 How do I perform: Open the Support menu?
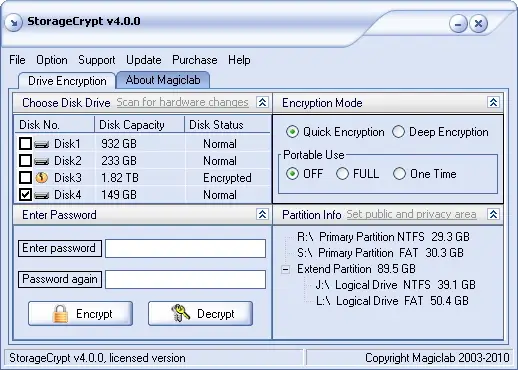click(x=97, y=60)
